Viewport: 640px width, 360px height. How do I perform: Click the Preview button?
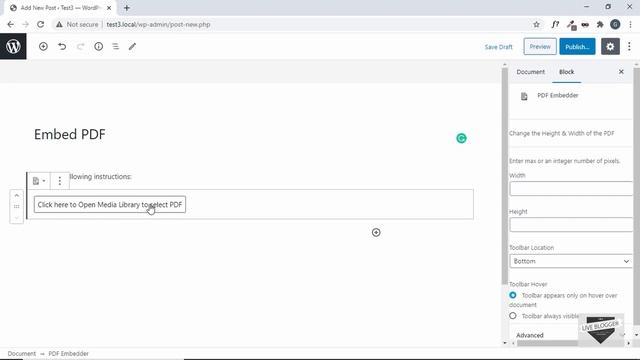pyautogui.click(x=540, y=47)
